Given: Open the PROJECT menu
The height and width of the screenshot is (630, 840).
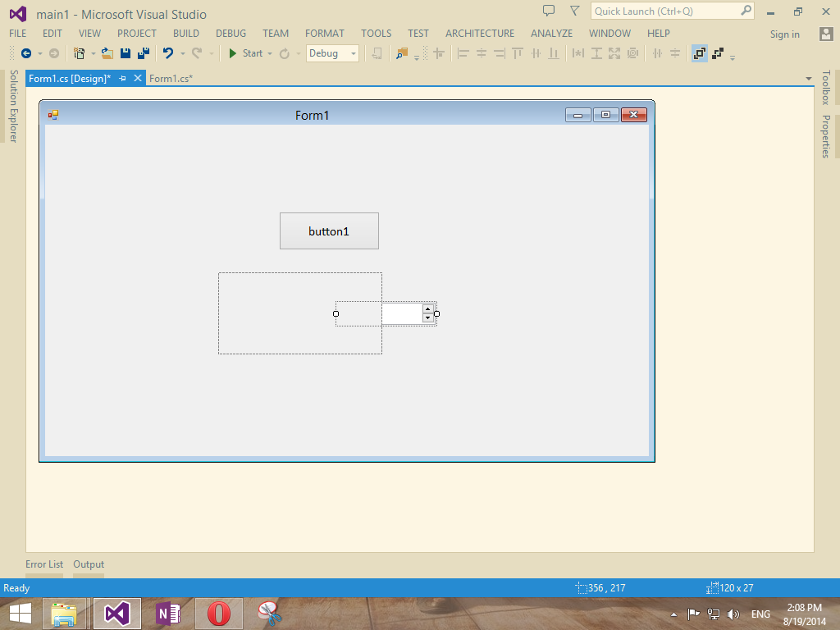Looking at the screenshot, I should (x=137, y=33).
